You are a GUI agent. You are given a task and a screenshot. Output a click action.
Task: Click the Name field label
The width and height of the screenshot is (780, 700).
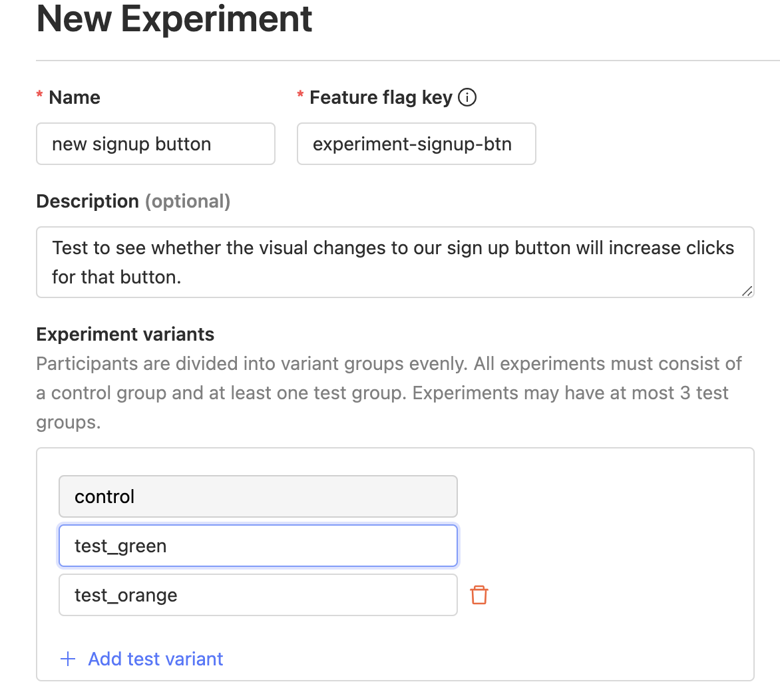(75, 98)
